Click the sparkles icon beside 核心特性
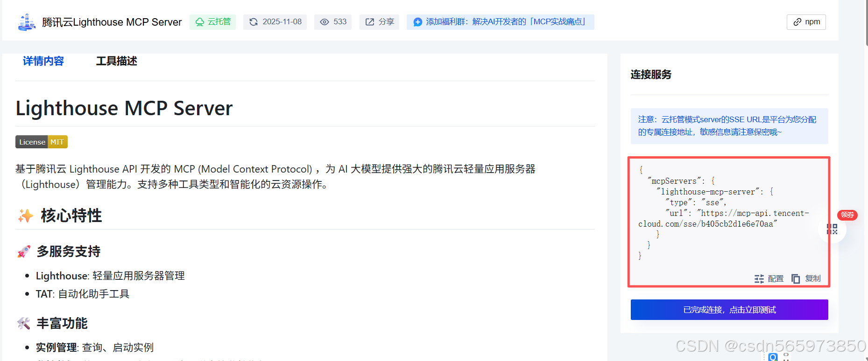Screen dimensions: 868x361 click(26, 215)
